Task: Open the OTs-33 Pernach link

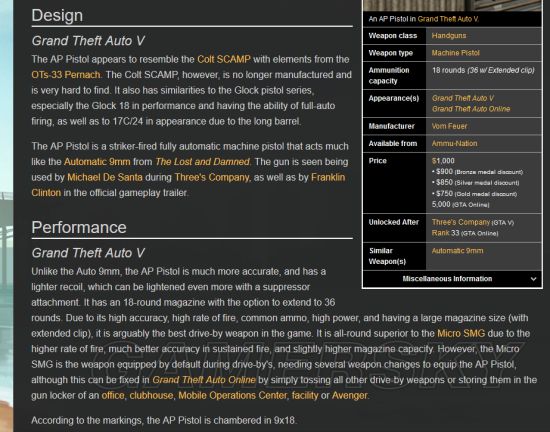Action: (x=66, y=75)
